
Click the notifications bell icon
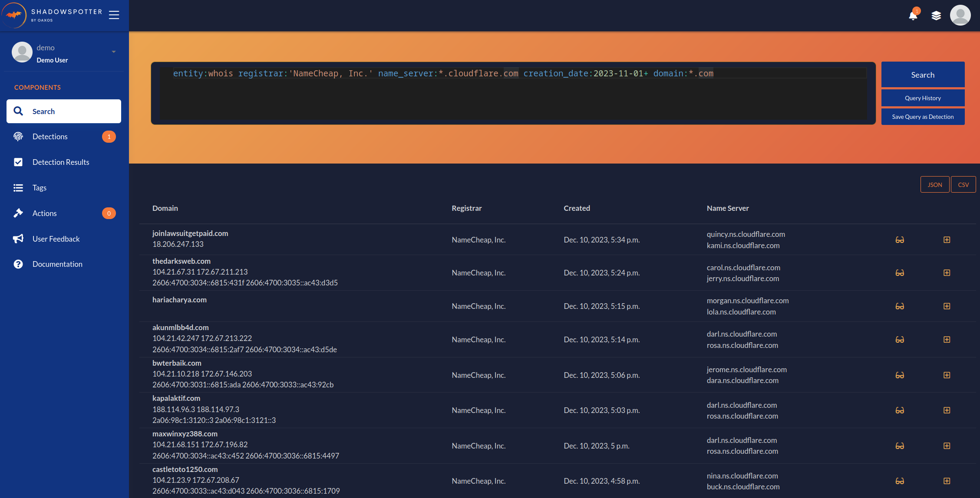tap(913, 16)
